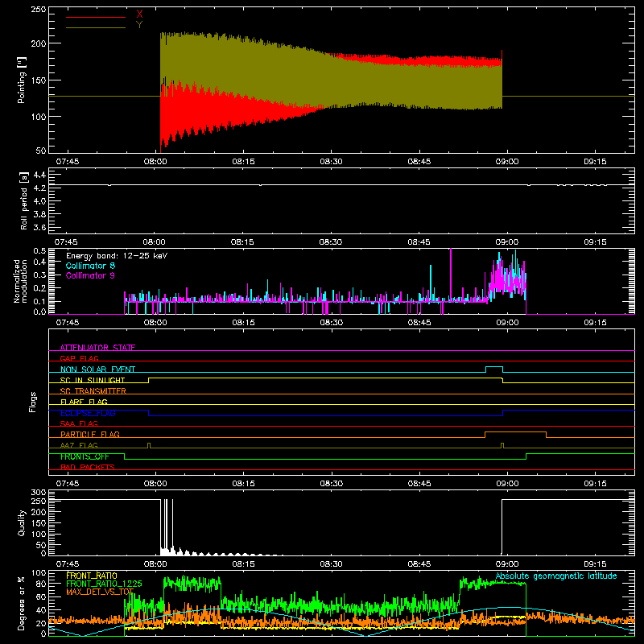Click the SAA_FLAG label
This screenshot has height=644, width=644.
tap(79, 423)
